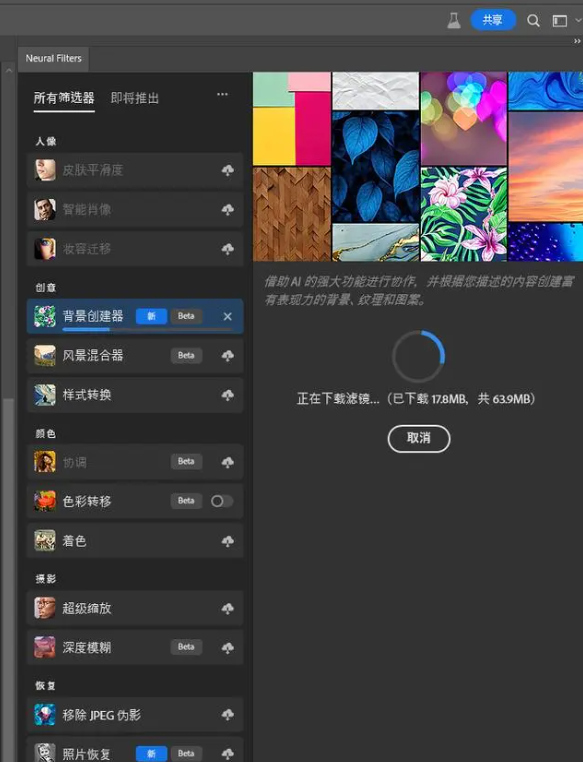This screenshot has height=762, width=583.
Task: Download the 移除 JPEG 伪影 cloud icon
Action: 227,715
